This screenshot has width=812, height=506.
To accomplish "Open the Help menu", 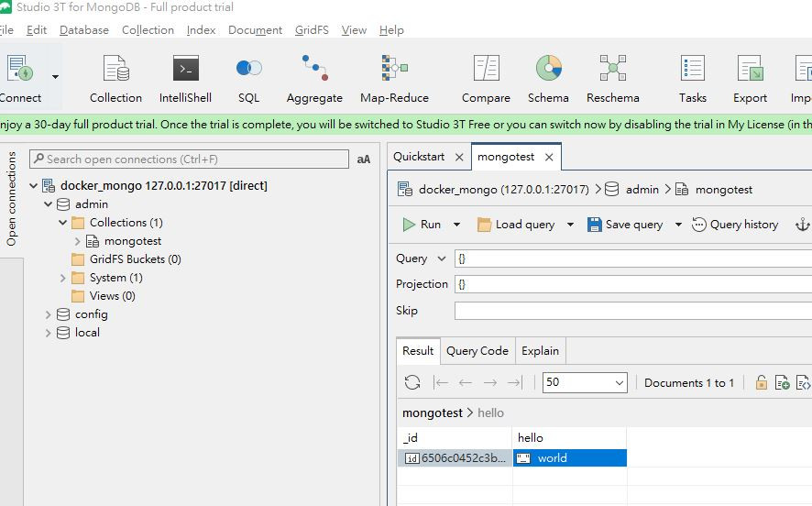I will point(391,30).
